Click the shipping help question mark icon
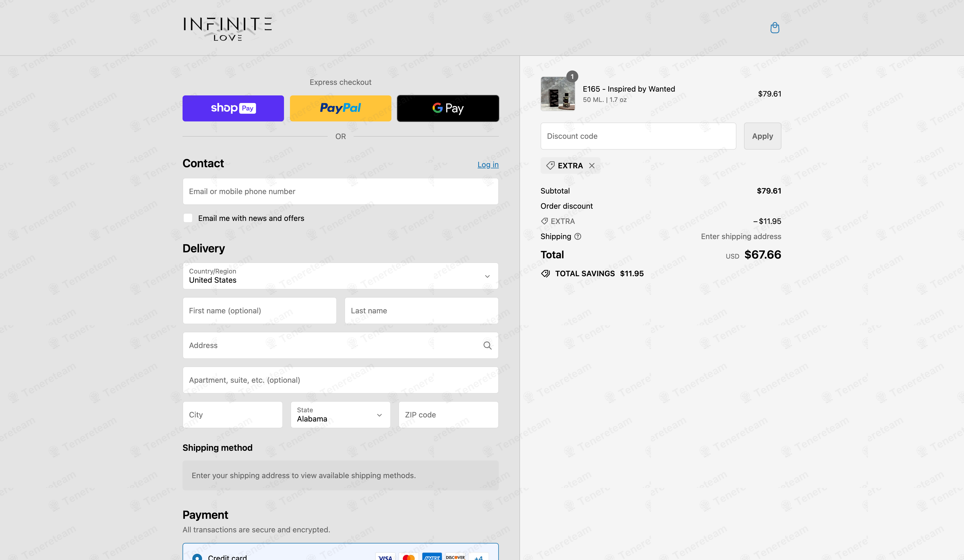This screenshot has height=560, width=964. click(578, 236)
